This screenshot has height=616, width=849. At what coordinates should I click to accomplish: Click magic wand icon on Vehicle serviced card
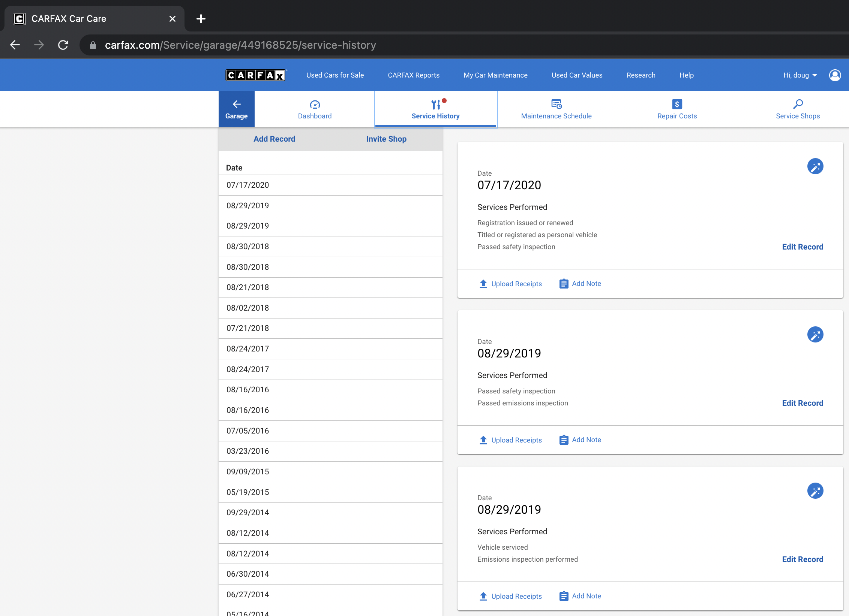pos(815,491)
